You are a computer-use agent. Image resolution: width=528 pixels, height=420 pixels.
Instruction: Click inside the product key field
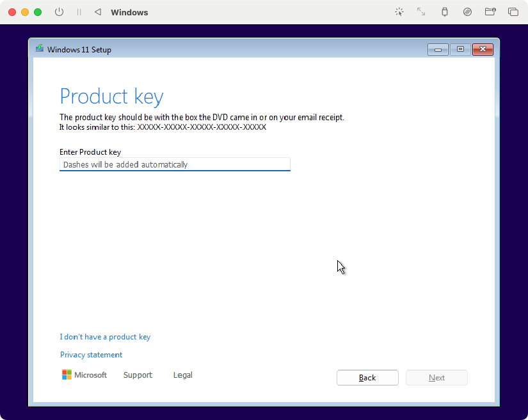[175, 164]
